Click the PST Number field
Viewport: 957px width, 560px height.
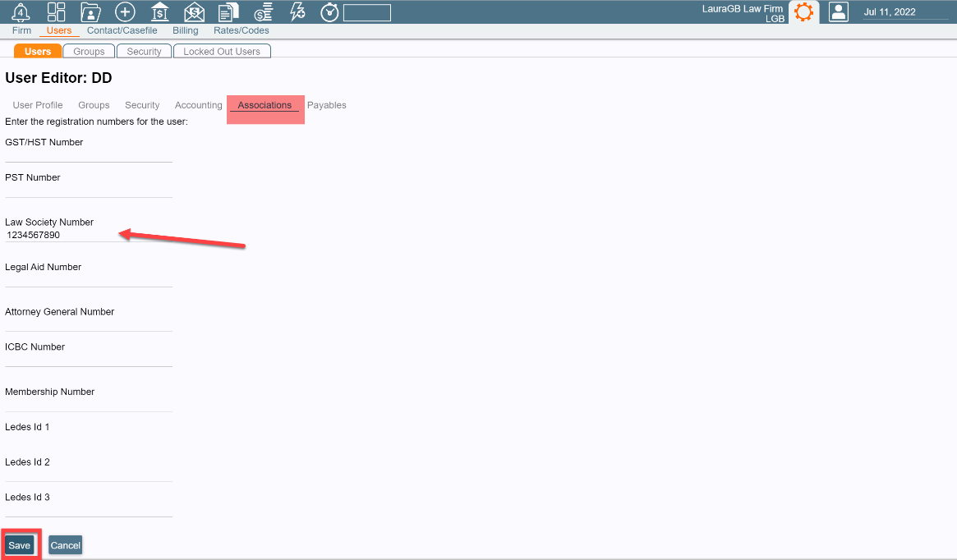pos(89,190)
